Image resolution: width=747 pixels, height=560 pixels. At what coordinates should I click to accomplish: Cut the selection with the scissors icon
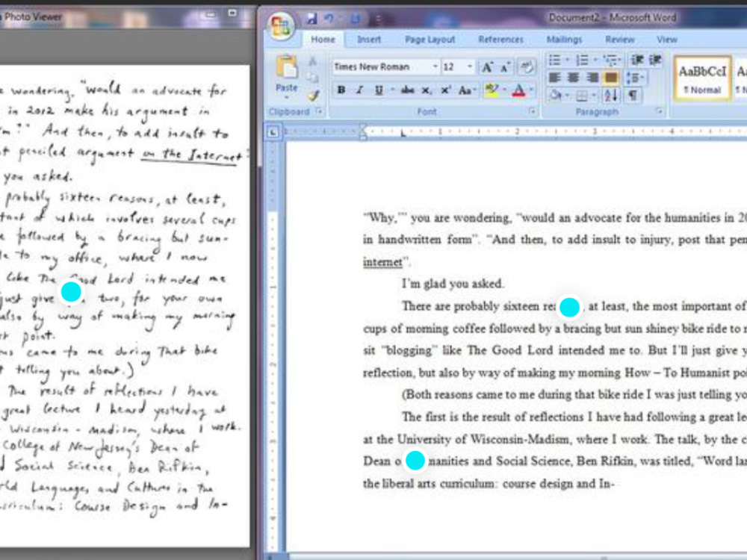pyautogui.click(x=312, y=61)
